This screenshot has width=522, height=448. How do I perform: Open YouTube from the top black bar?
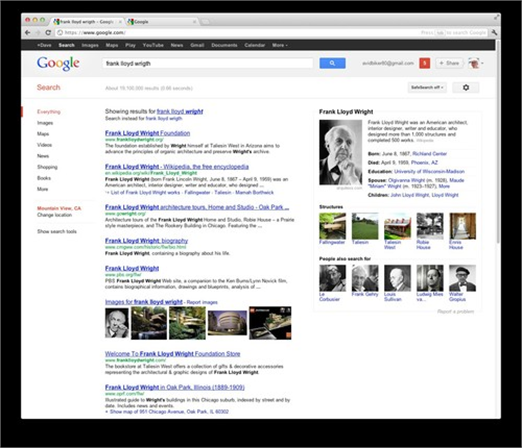click(153, 45)
